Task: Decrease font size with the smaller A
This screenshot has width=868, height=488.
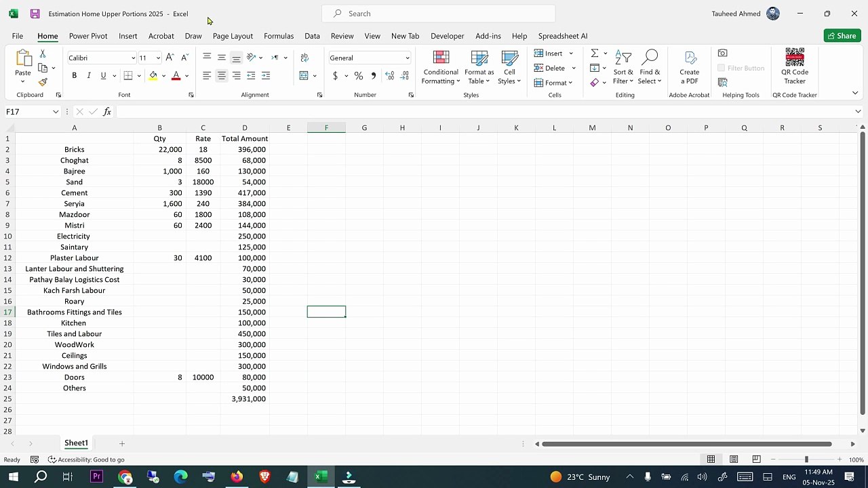Action: tap(184, 58)
